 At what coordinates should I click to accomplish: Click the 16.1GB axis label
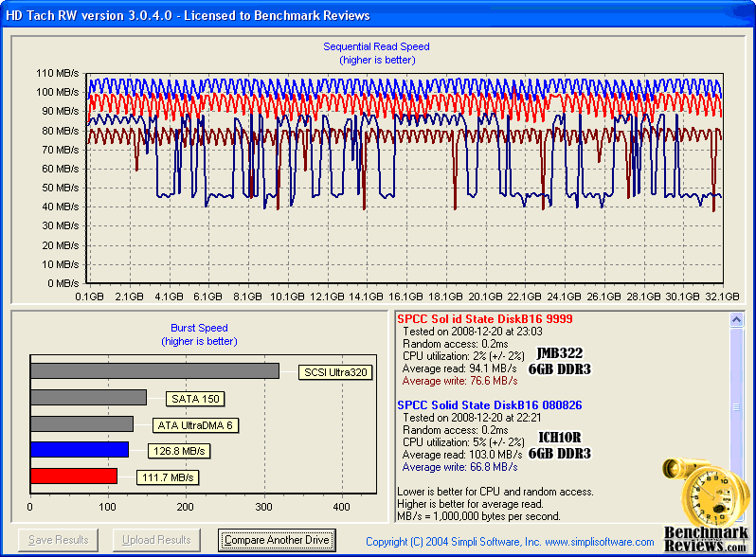click(x=405, y=296)
